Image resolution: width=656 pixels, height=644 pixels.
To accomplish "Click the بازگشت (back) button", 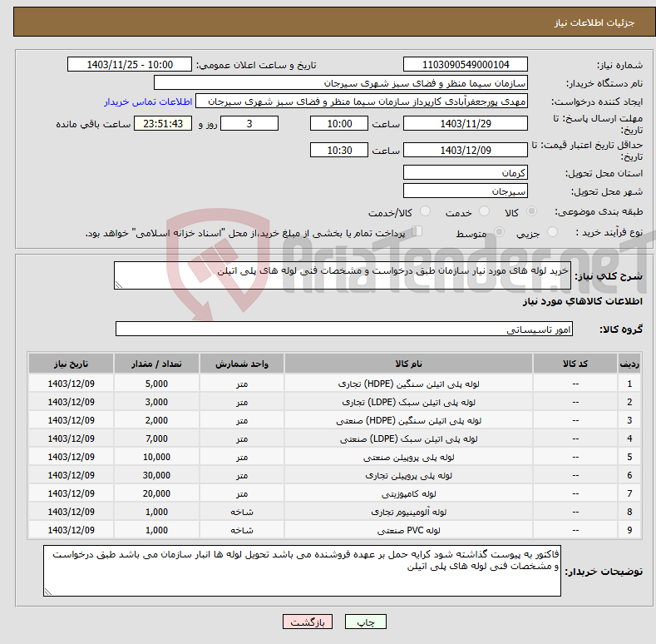I will [308, 622].
